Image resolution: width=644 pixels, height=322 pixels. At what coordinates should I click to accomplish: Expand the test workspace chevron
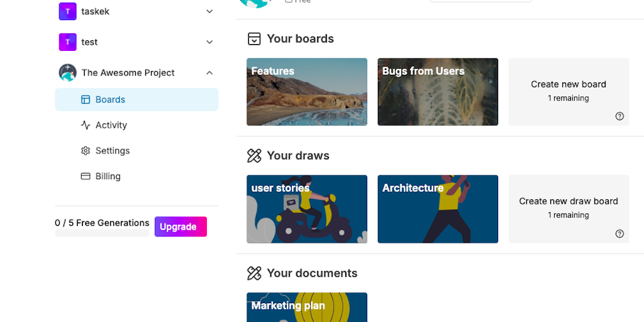coord(209,42)
